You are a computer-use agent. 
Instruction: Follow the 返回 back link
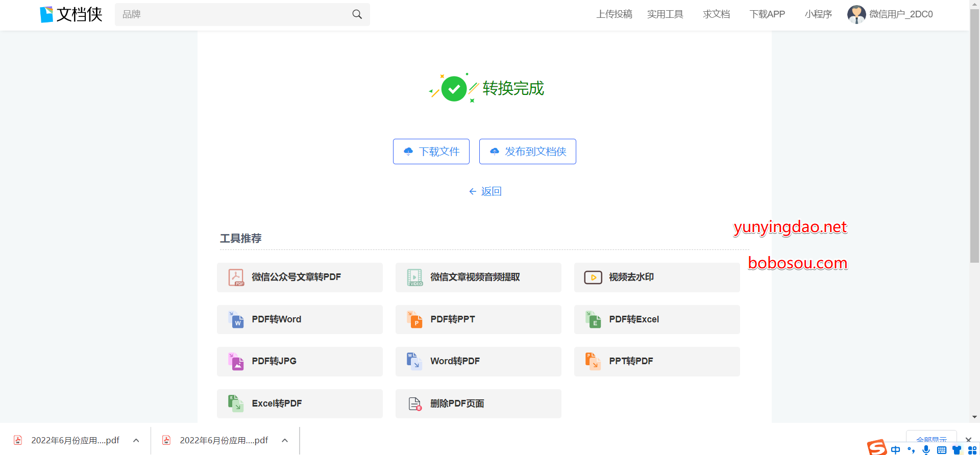[485, 191]
